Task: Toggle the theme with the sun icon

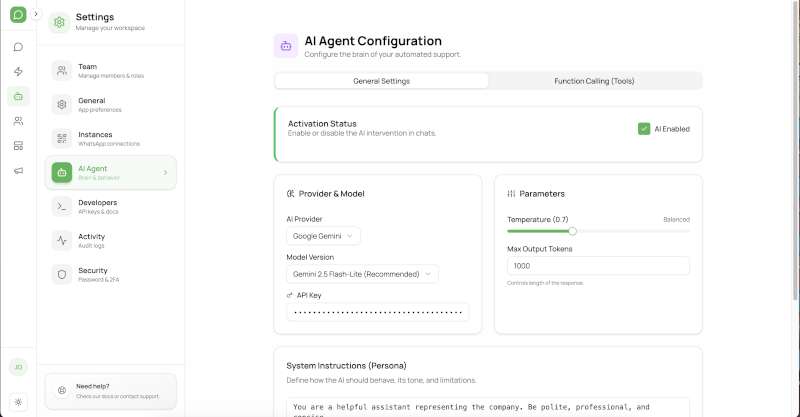Action: 18,402
